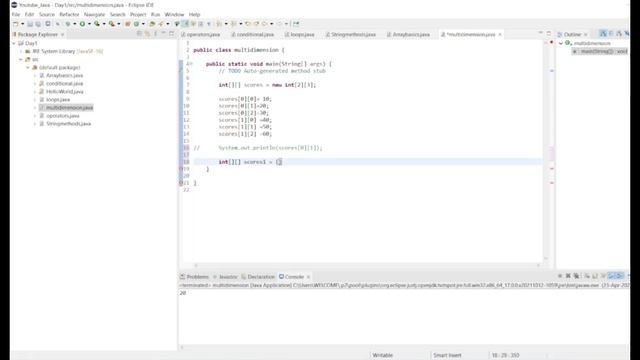Click the Save toolbar icon

[x=30, y=24]
